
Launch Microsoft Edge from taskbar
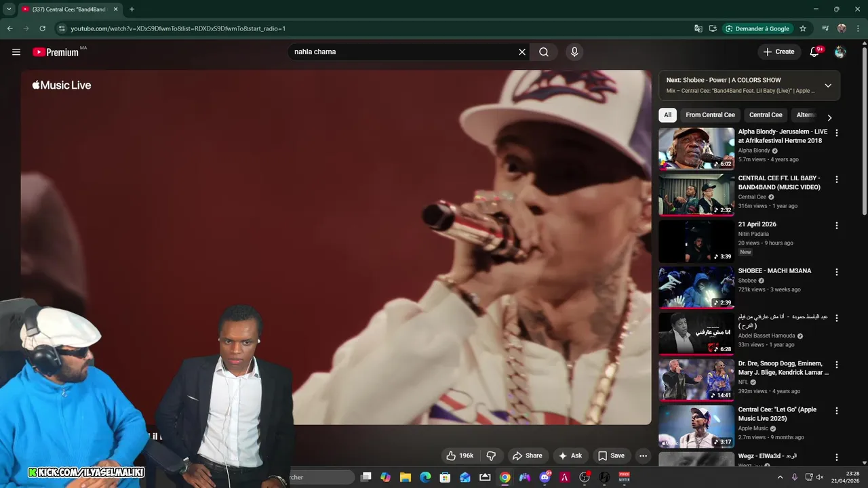tap(425, 477)
